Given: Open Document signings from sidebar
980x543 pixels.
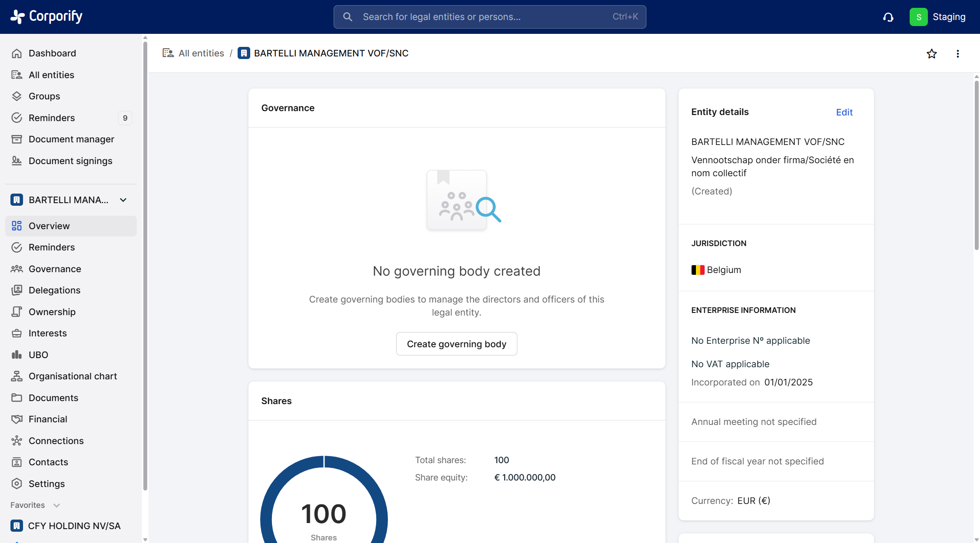Looking at the screenshot, I should [x=70, y=161].
